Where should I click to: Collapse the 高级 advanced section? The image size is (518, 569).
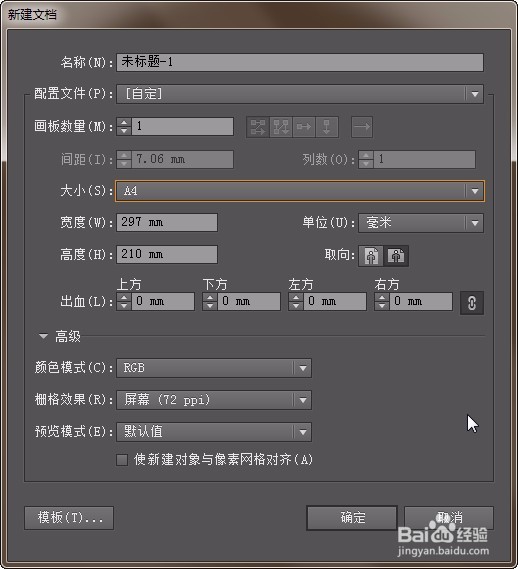[x=44, y=336]
